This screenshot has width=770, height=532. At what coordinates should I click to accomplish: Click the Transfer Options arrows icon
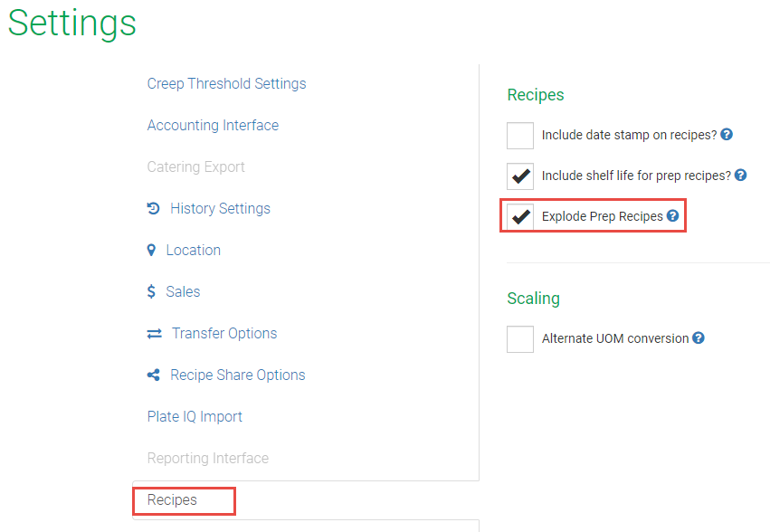[154, 333]
